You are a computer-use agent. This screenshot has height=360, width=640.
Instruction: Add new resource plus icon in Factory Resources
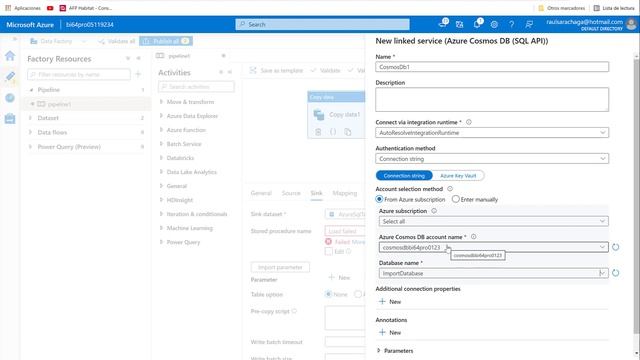pos(138,74)
